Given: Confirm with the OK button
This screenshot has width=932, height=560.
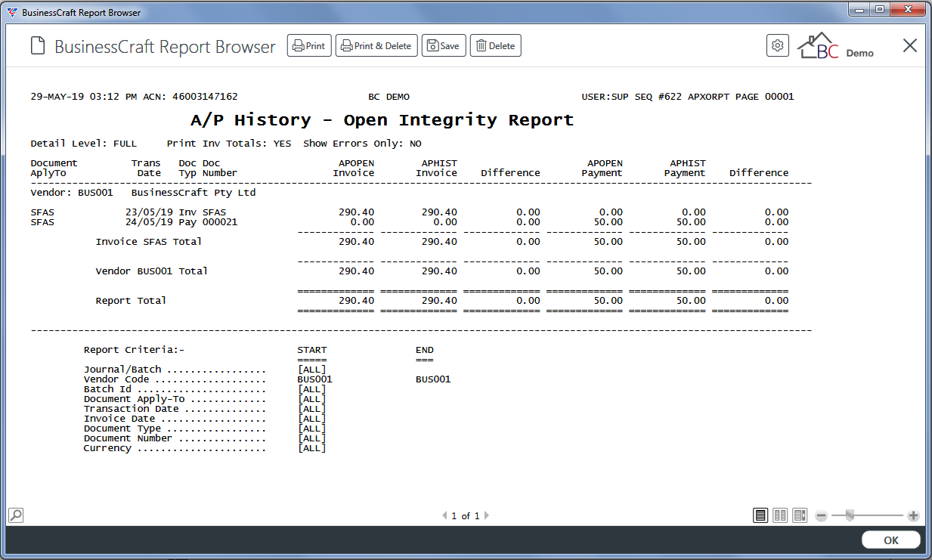Looking at the screenshot, I should 891,540.
